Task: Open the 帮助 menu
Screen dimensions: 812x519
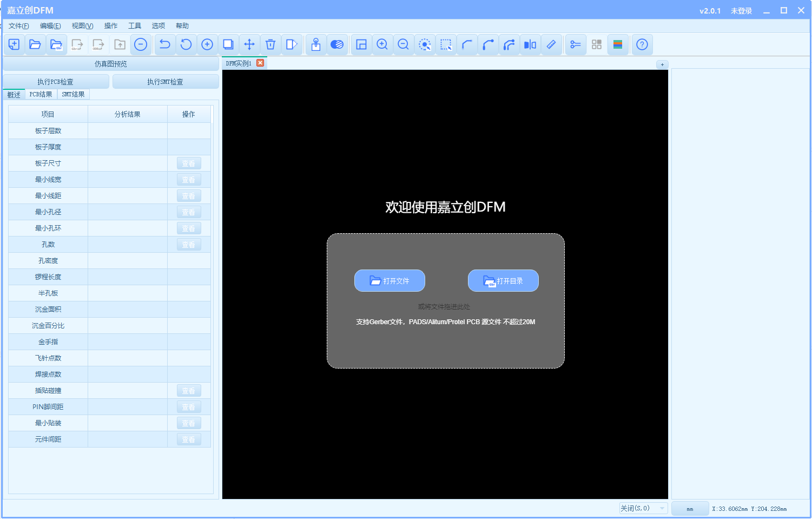Action: (182, 26)
